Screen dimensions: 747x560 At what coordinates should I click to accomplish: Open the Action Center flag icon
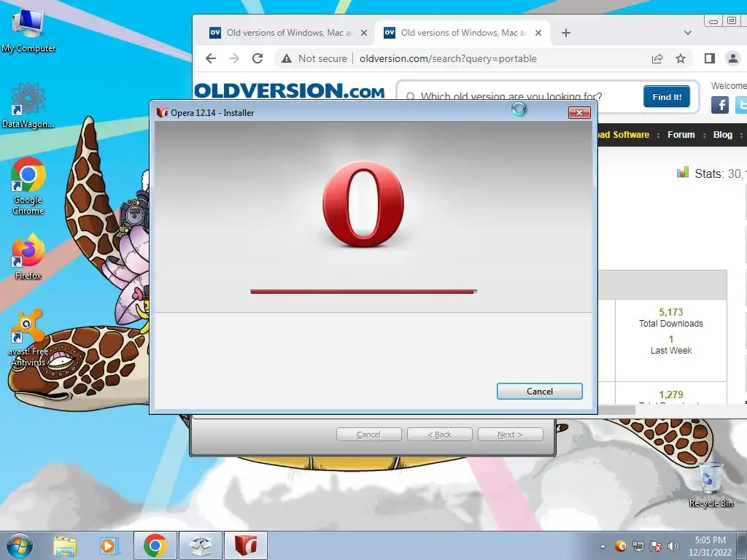[x=656, y=546]
